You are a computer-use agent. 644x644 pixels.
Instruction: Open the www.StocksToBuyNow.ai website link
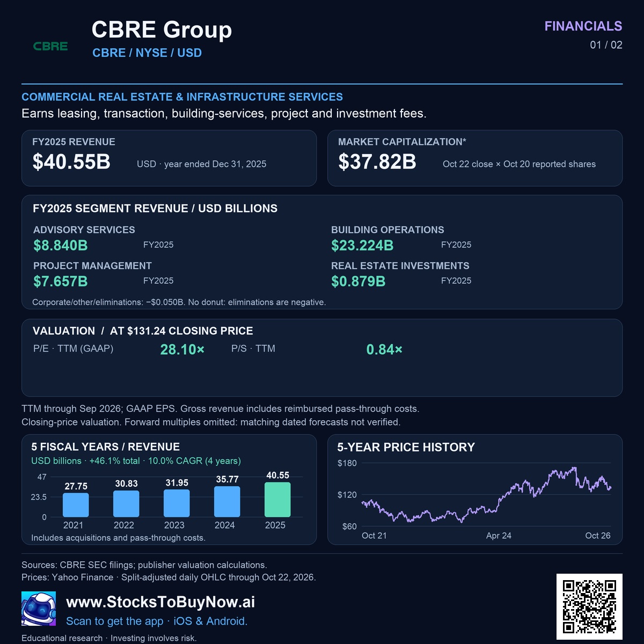click(160, 602)
